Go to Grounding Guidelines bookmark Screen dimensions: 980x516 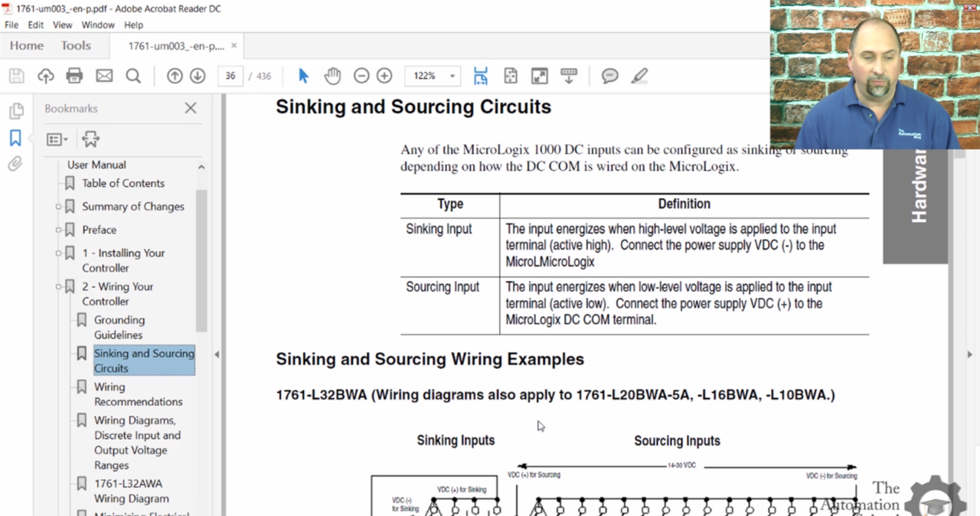119,327
